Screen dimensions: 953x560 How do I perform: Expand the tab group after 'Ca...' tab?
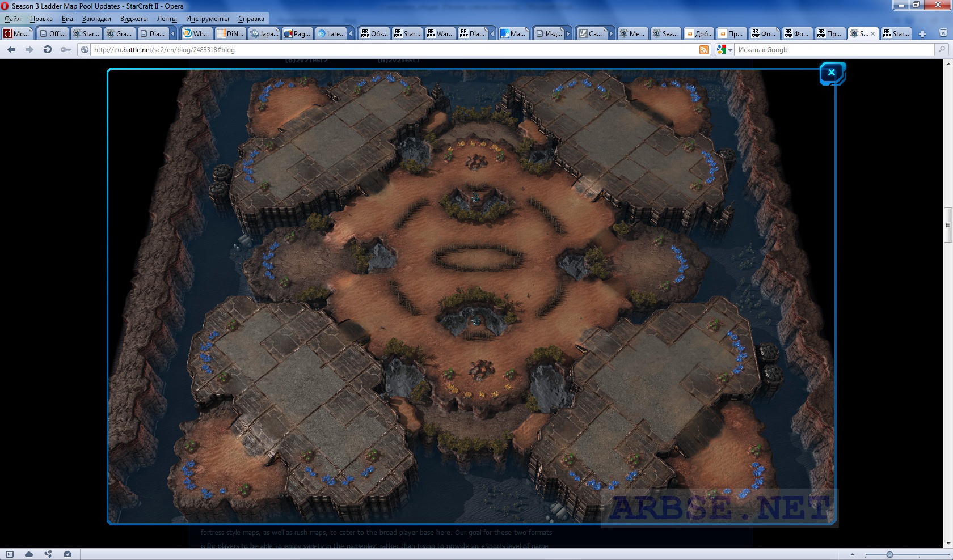click(x=610, y=33)
